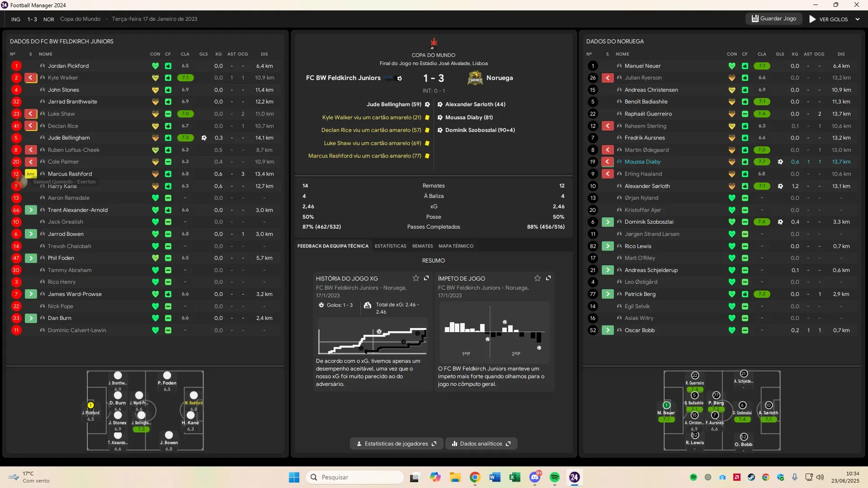Image resolution: width=868 pixels, height=488 pixels.
Task: Click the substituted-off arrow for Erling Haaland
Action: 608,174
